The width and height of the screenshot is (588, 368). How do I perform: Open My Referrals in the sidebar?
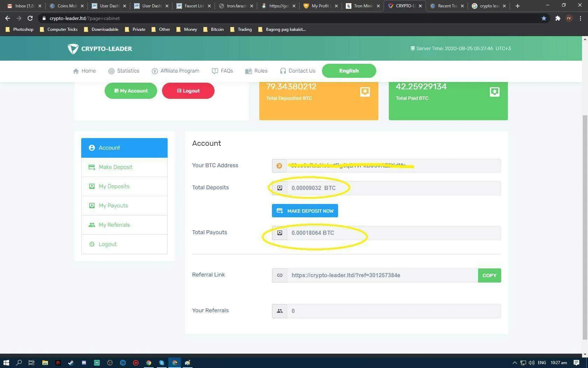pos(124,225)
